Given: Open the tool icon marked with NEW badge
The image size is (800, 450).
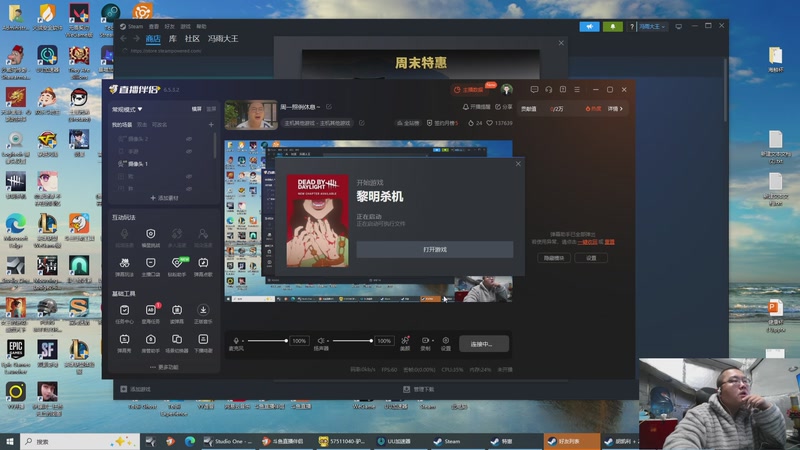Looking at the screenshot, I should click(177, 263).
